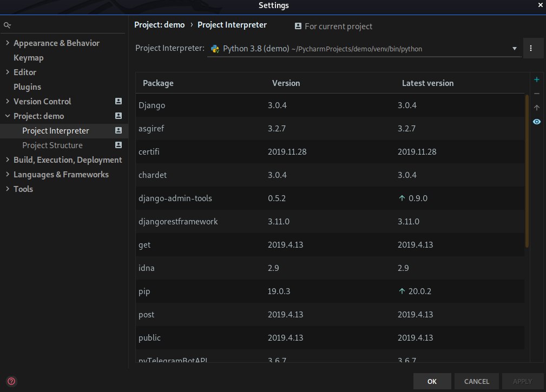546x392 pixels.
Task: Click the Package column header
Action: point(158,83)
